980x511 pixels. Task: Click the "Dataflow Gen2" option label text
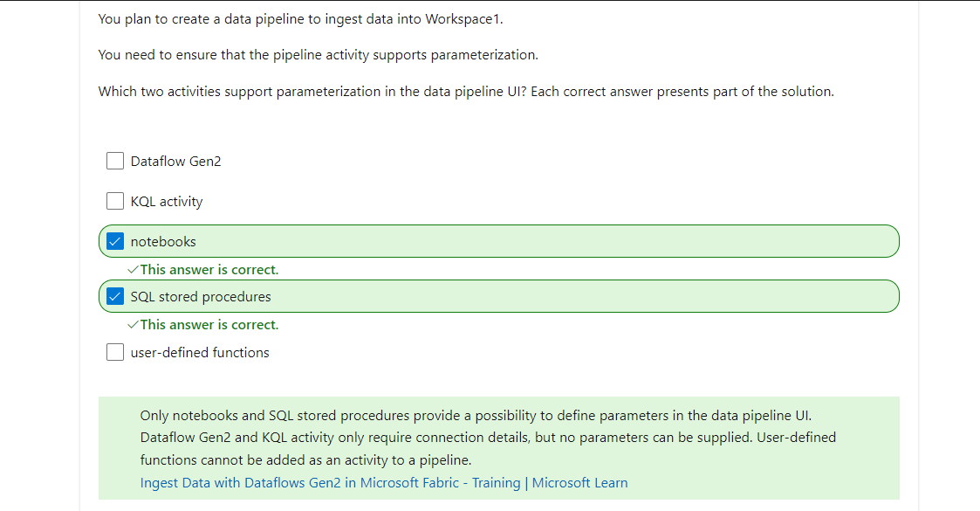coord(175,162)
